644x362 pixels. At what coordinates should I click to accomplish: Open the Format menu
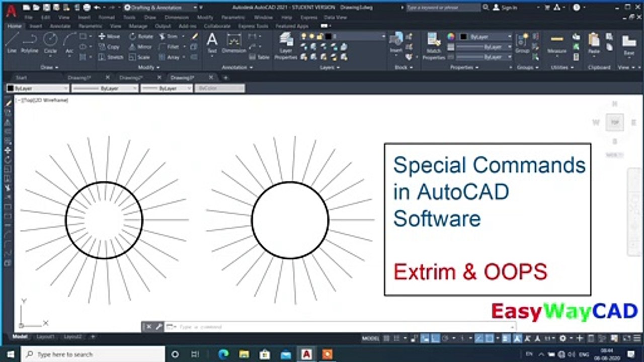[106, 17]
